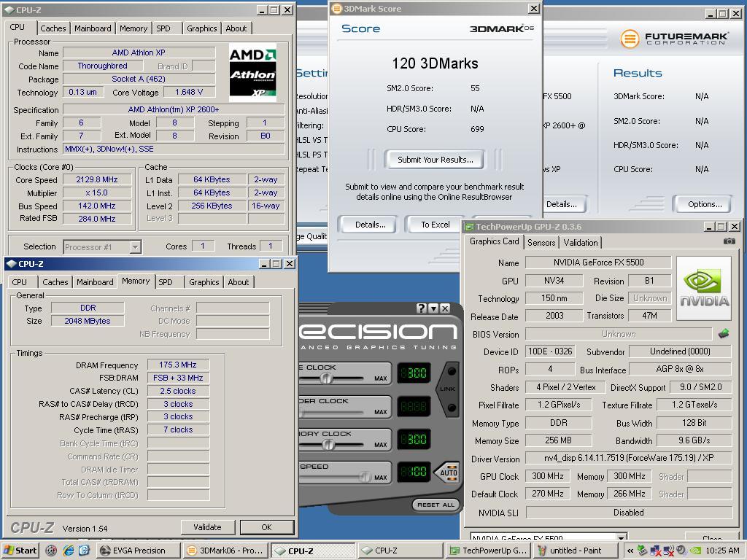This screenshot has height=560, width=747.
Task: Toggle the Precision clock LINK button
Action: point(448,389)
